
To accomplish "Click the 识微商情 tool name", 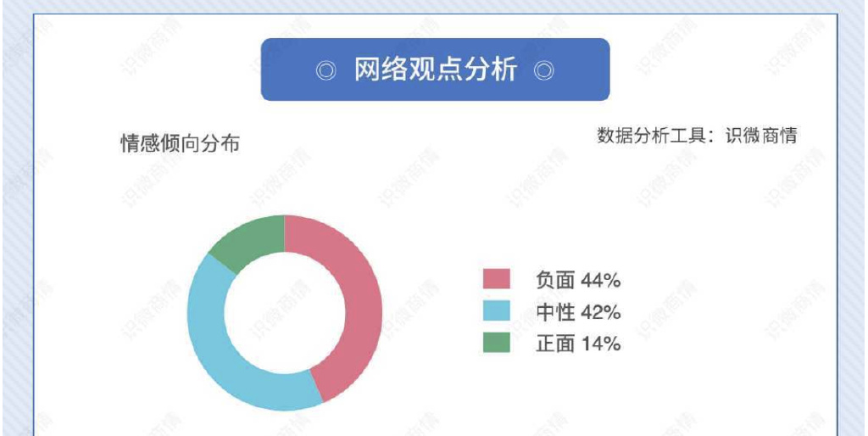I will point(762,135).
